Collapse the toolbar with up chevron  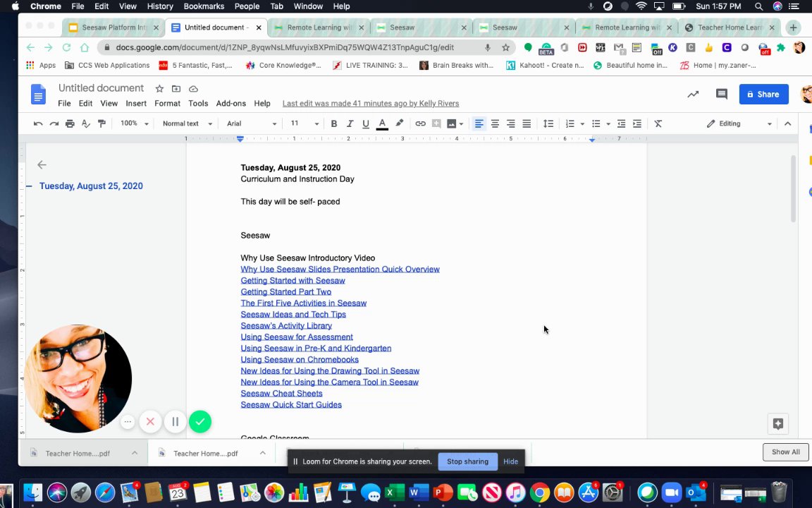[x=787, y=123]
